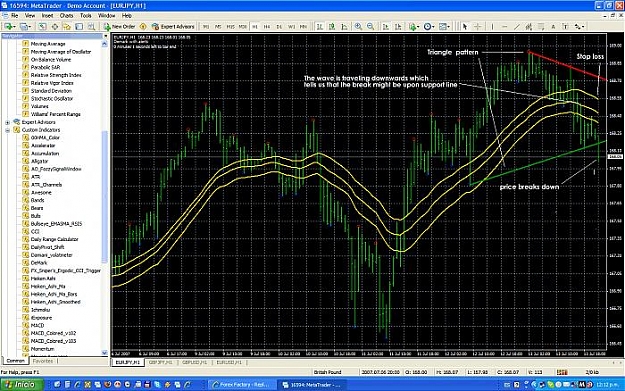This screenshot has width=625, height=391.
Task: Click the taskbar clock
Action: pyautogui.click(x=607, y=385)
